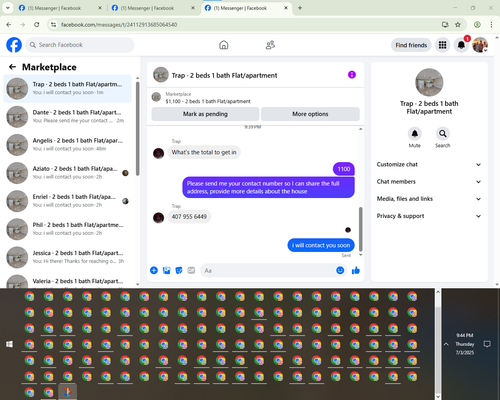500x400 pixels.
Task: Bookmark this page with the star icon
Action: [458, 25]
